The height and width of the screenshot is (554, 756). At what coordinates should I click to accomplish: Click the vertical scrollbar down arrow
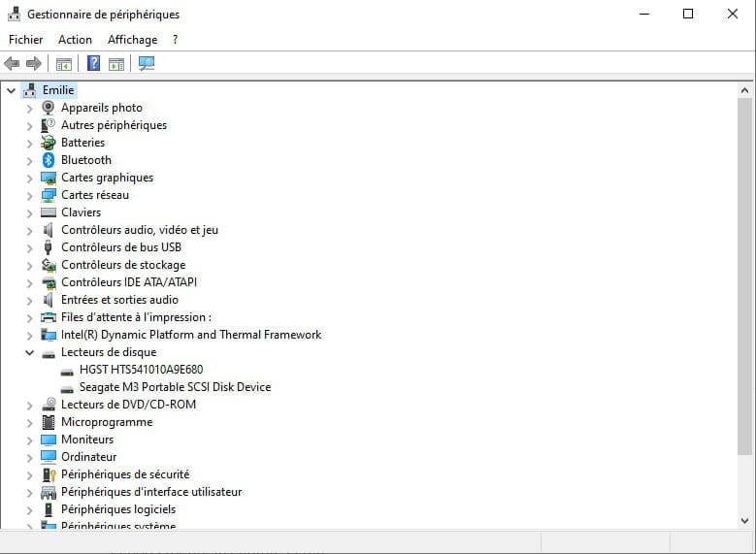coord(744,522)
